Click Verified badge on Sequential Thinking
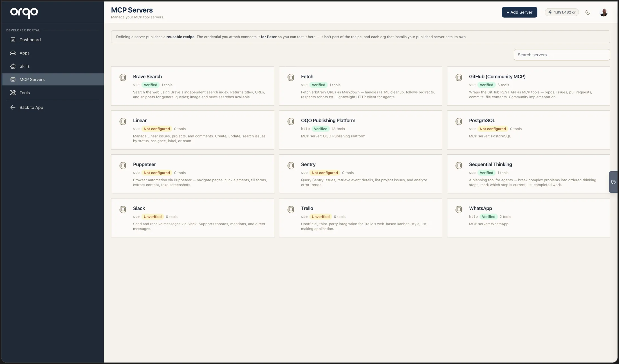 (486, 173)
